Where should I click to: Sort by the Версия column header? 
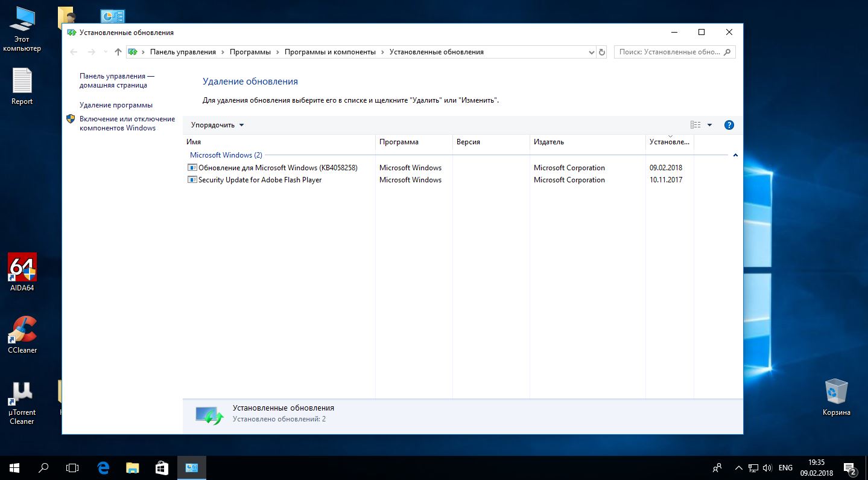pos(491,142)
